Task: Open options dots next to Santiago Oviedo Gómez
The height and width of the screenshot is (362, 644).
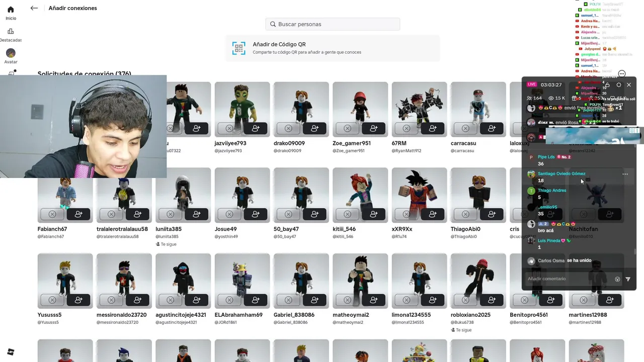Action: pyautogui.click(x=625, y=174)
